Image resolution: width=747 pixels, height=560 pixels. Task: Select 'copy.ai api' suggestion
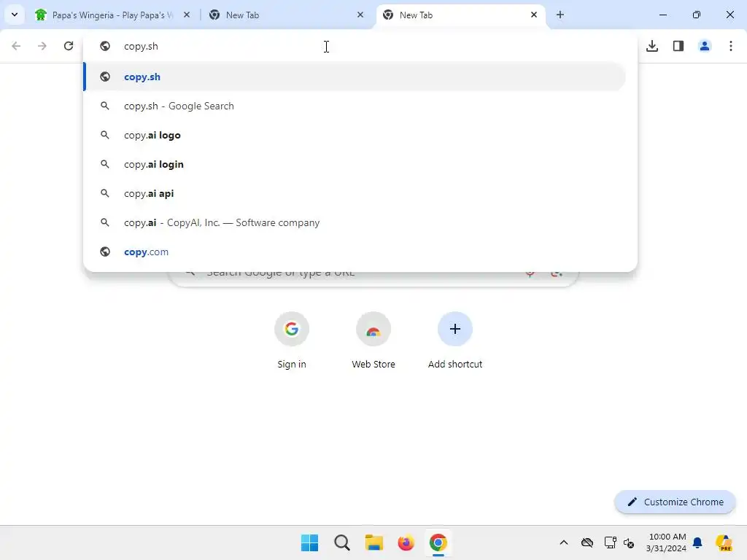[x=355, y=193]
